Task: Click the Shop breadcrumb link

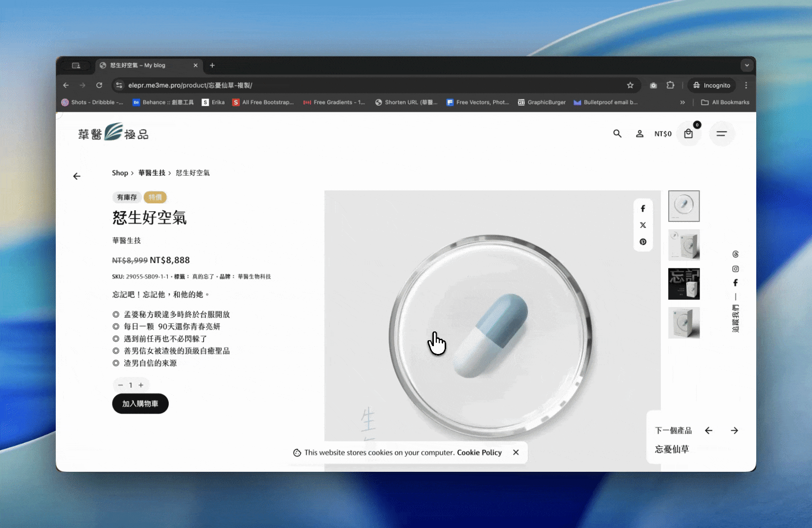Action: coord(120,173)
